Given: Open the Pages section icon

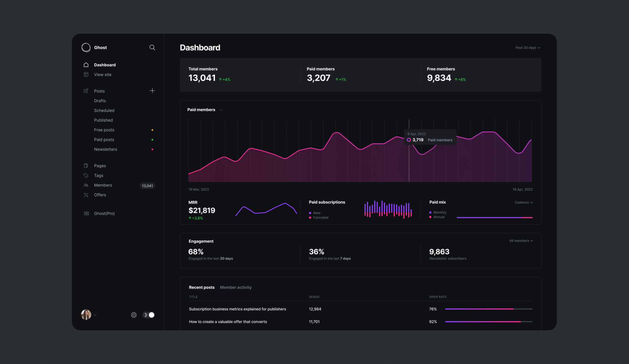Looking at the screenshot, I should pos(86,165).
